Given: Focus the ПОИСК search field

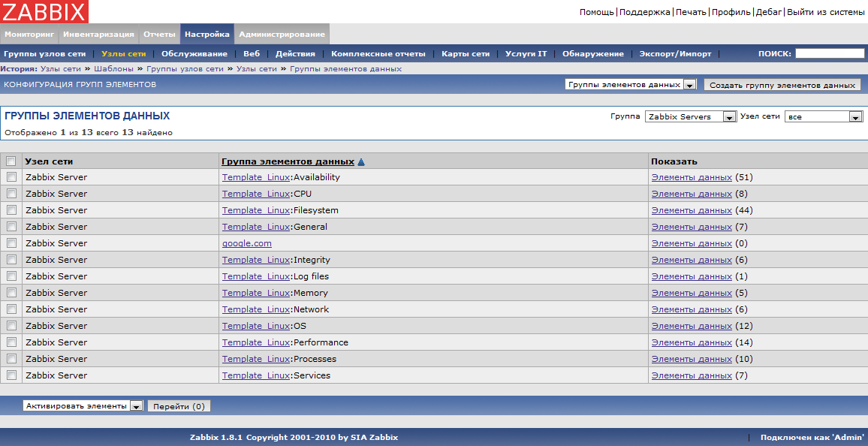Looking at the screenshot, I should pos(829,53).
